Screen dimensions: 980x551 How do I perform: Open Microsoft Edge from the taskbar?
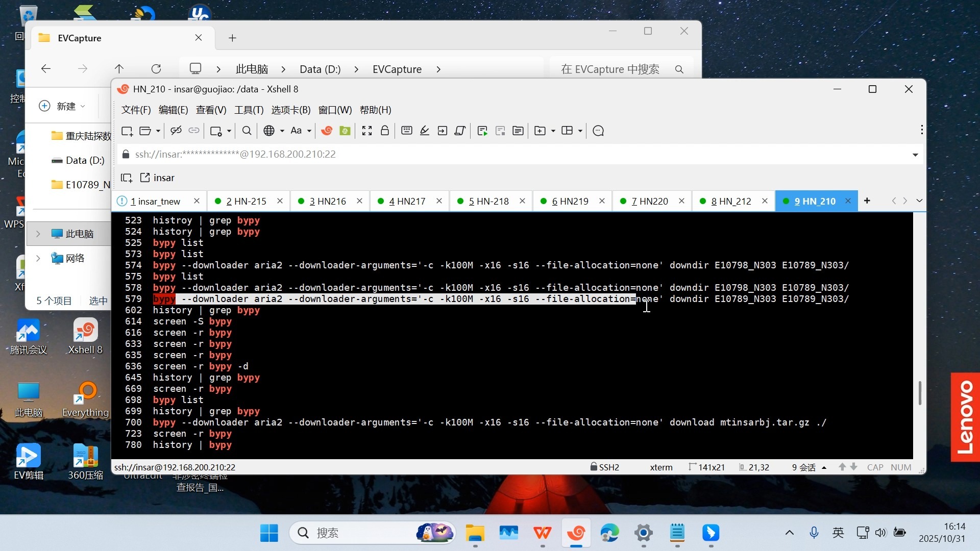(x=609, y=533)
